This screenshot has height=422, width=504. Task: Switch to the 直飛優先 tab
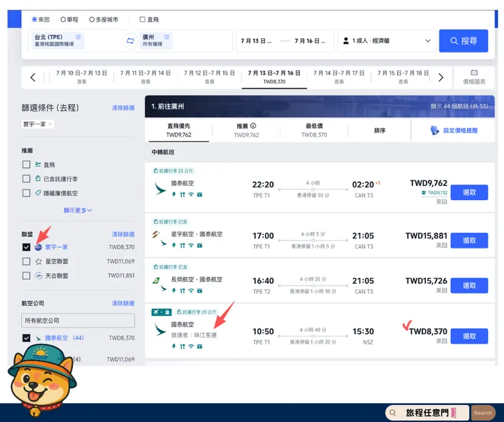[178, 131]
